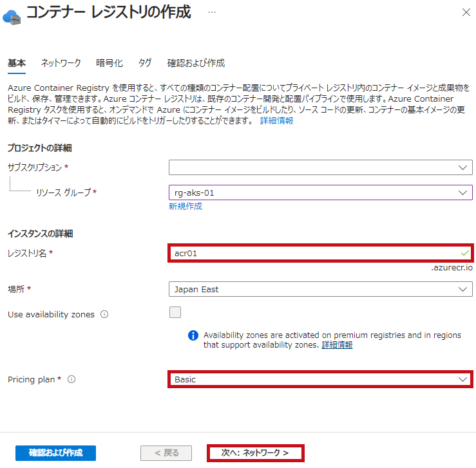Click the 次へ: ネットワーク > button
The height and width of the screenshot is (468, 476).
[255, 453]
